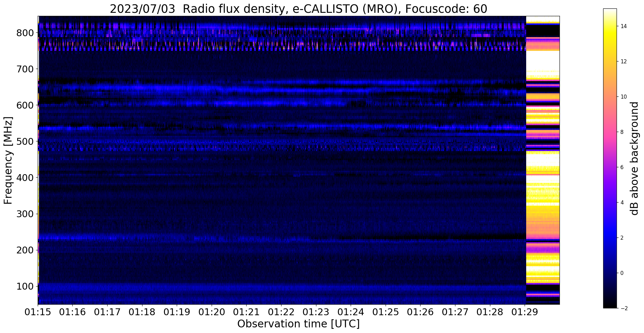Click the 01:15 time tick label
The width and height of the screenshot is (644, 333).
38,312
